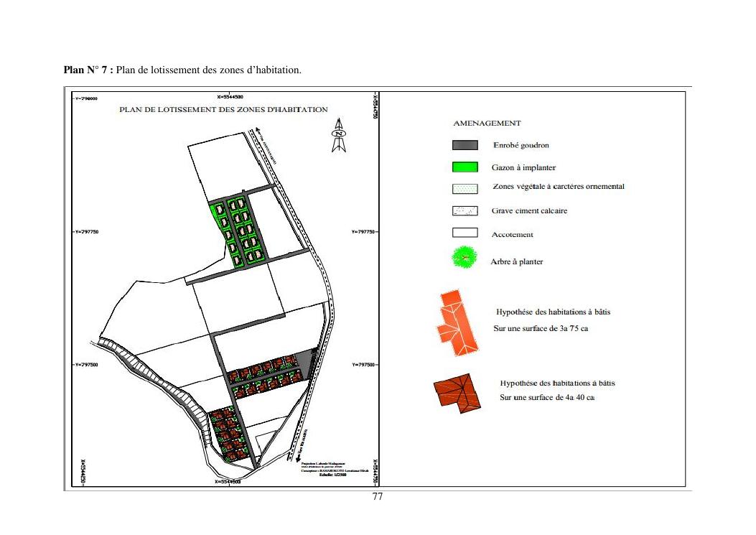Click the orange house shape for 3a 75 ca

point(455,324)
